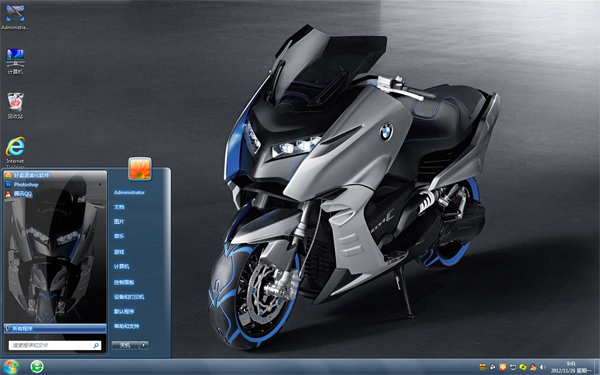The width and height of the screenshot is (600, 375).
Task: Click the flower user picture in the Start menu
Action: [140, 168]
